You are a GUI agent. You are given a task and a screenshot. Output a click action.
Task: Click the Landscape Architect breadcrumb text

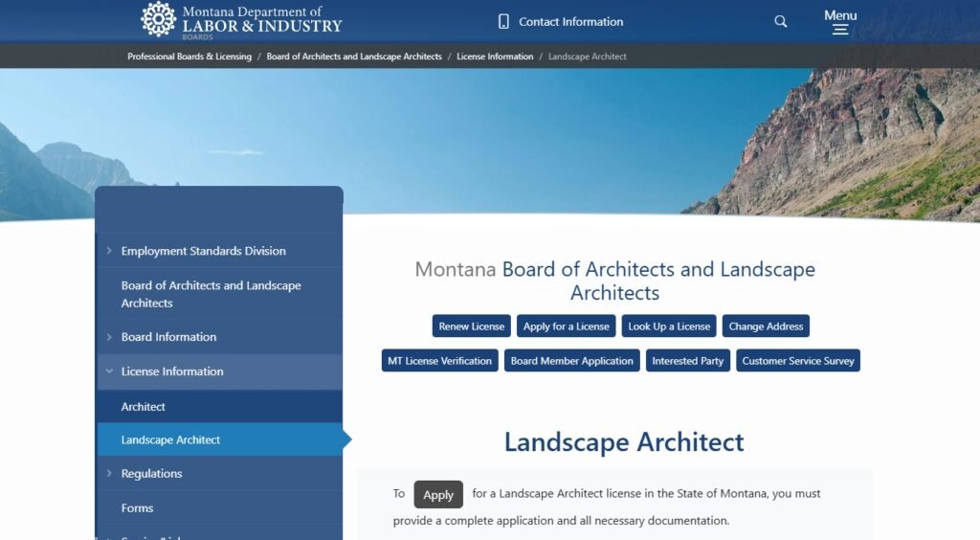[587, 56]
